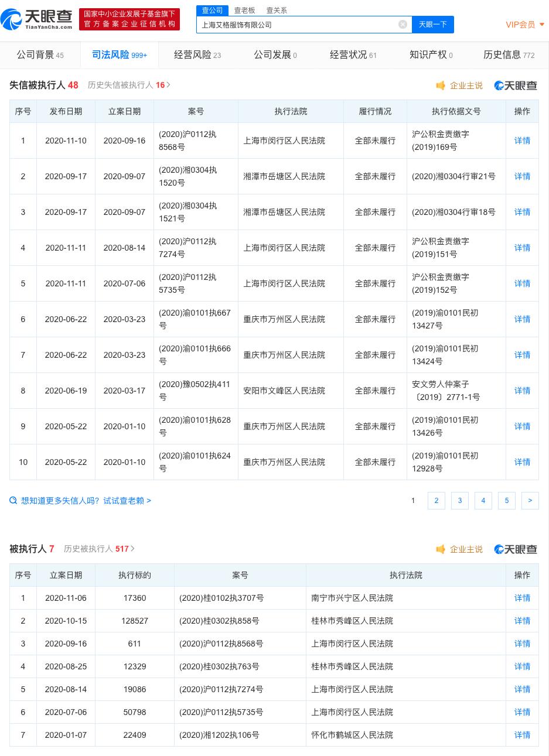Viewport: 549px width, 756px height.
Task: Open the VIP会员 dropdown menu
Action: coord(525,25)
